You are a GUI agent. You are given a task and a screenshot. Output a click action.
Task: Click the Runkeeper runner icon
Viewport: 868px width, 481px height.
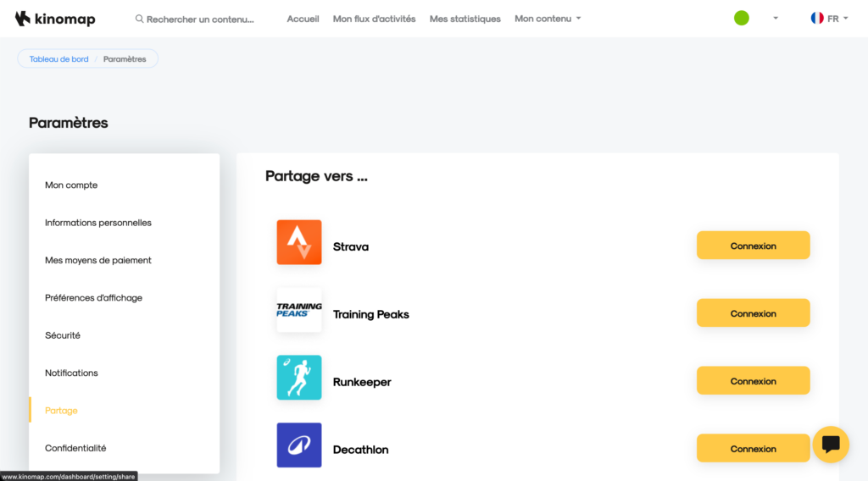coord(299,378)
